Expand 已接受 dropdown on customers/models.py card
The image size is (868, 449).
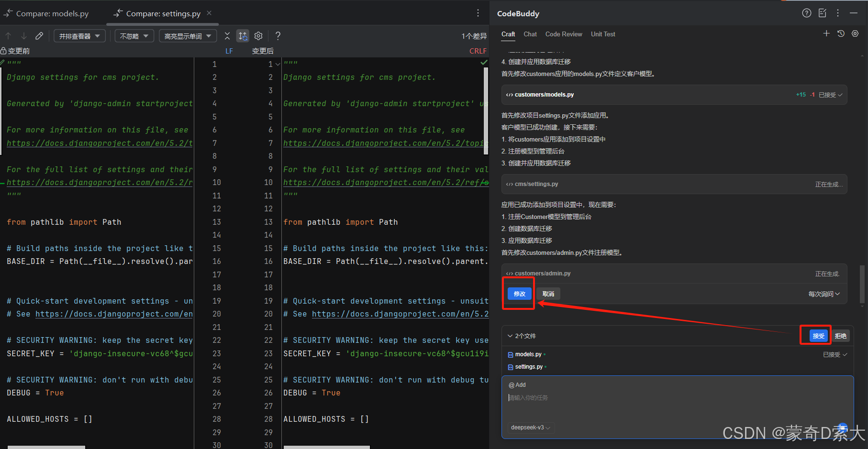[x=831, y=95]
